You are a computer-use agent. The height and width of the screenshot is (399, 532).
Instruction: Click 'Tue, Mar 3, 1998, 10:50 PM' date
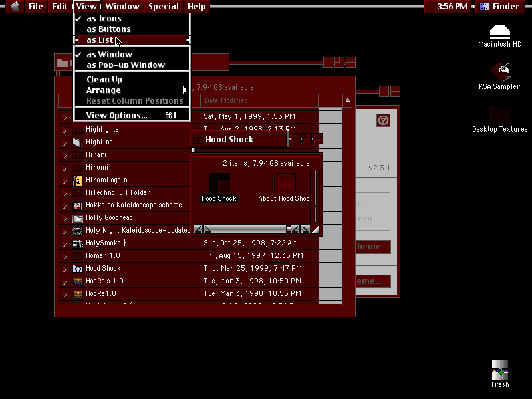[x=253, y=281]
